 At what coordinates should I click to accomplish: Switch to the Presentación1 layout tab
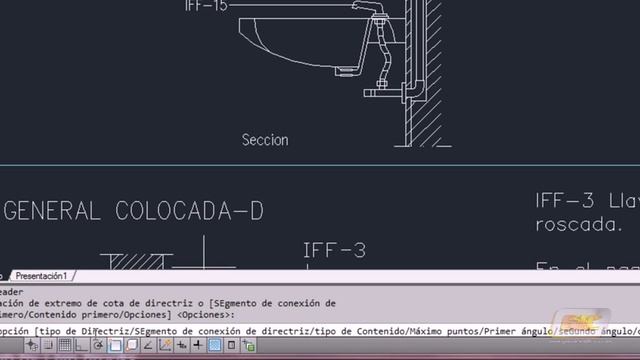(x=41, y=276)
